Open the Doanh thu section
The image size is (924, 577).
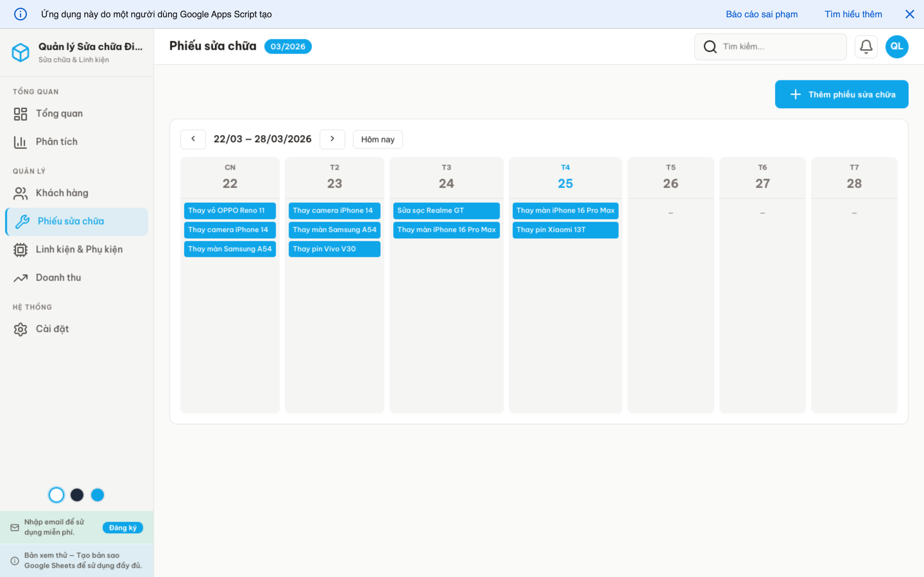click(x=58, y=277)
